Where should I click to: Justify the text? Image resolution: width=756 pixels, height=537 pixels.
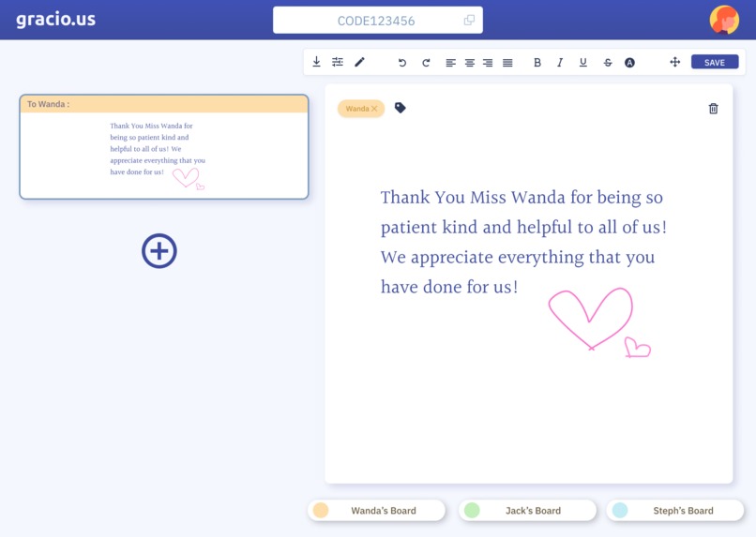[507, 63]
